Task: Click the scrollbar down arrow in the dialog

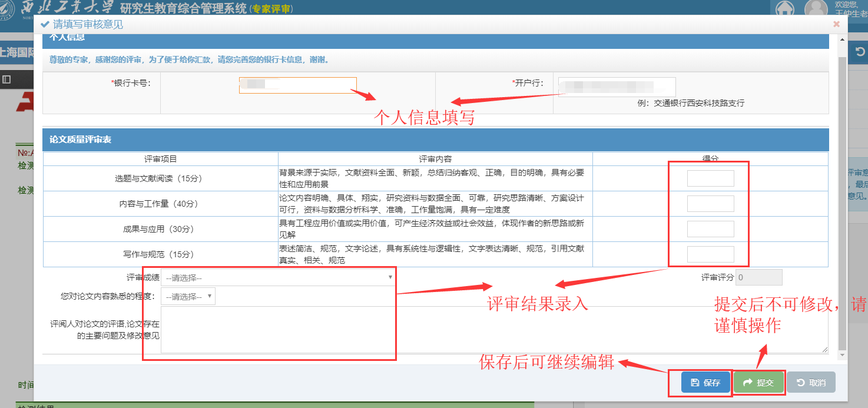Action: coord(842,355)
